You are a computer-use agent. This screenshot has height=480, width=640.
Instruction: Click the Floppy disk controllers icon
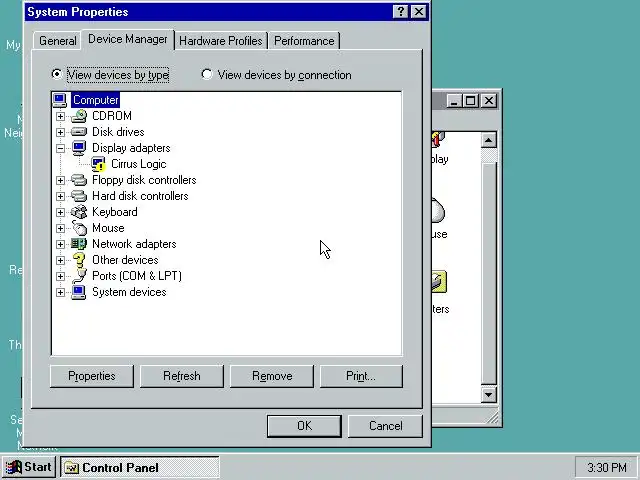tap(79, 180)
